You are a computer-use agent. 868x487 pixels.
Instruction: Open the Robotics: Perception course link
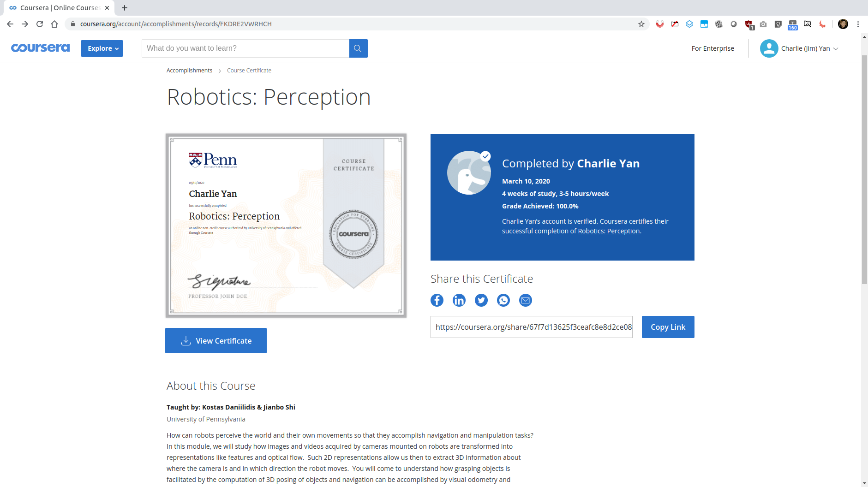tap(608, 231)
